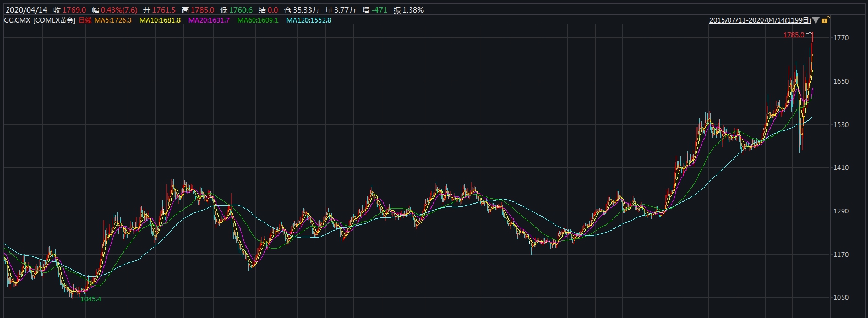Click the GC.CMX symbol code

click(17, 20)
